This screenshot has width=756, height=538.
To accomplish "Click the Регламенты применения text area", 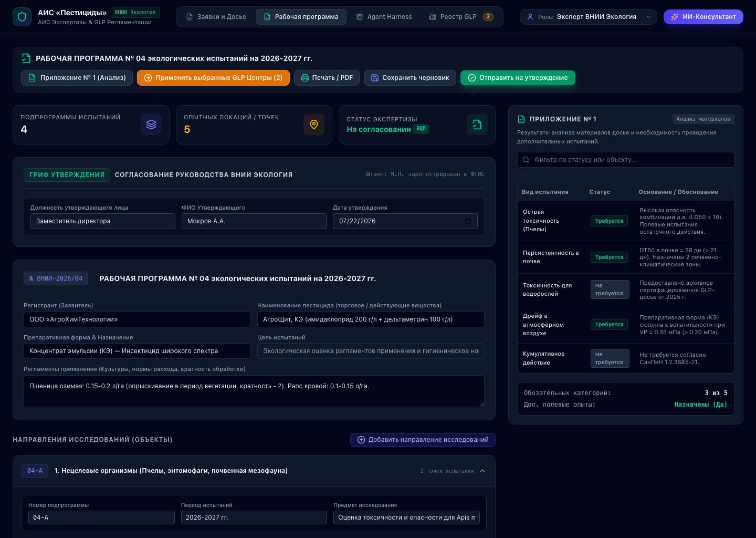I will (x=254, y=391).
